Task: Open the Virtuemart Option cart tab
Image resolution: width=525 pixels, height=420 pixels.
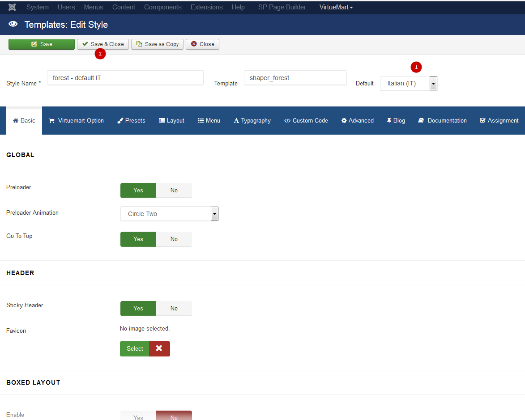Action: click(x=76, y=120)
